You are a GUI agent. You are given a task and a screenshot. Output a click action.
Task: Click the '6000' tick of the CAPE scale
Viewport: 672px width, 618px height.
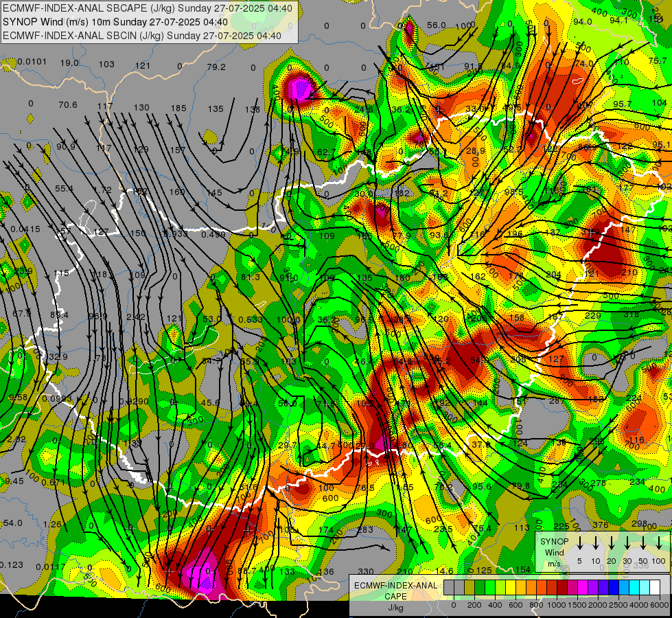coord(660,605)
